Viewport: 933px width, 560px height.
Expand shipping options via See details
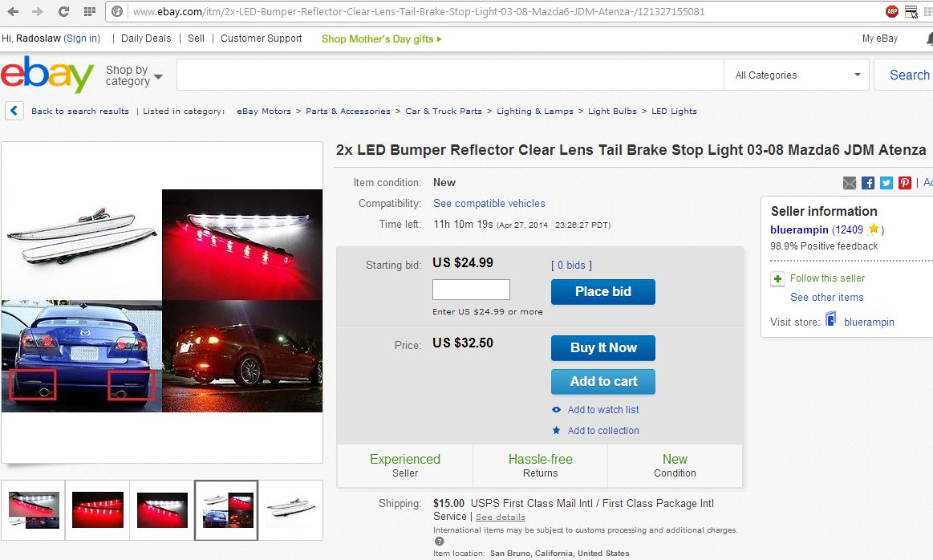501,517
